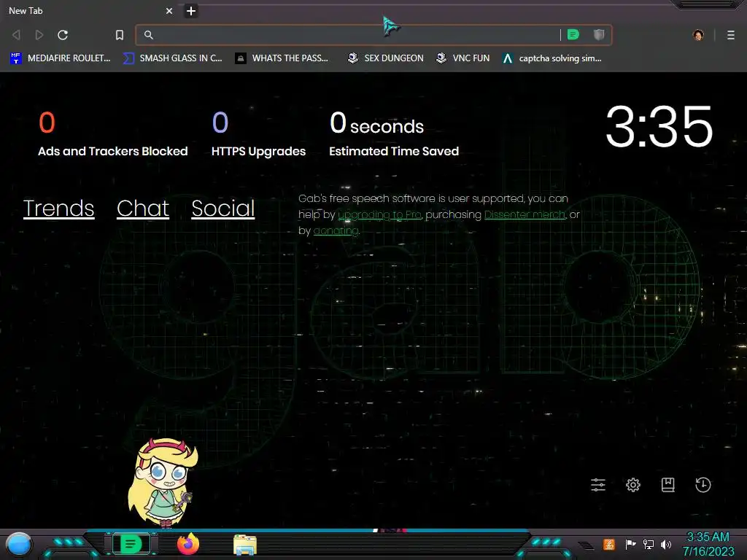This screenshot has width=747, height=560.
Task: Reload the page
Action: (63, 35)
